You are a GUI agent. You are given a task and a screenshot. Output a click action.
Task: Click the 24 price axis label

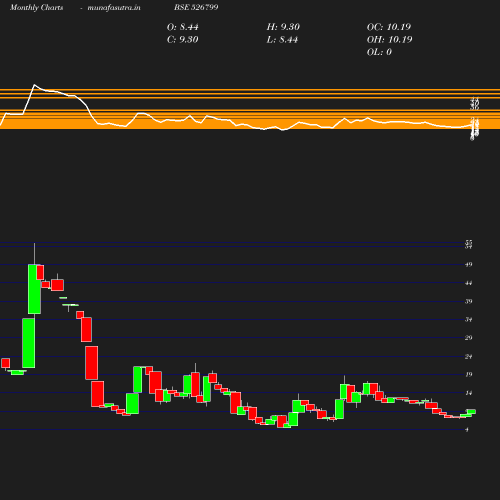pyautogui.click(x=469, y=357)
